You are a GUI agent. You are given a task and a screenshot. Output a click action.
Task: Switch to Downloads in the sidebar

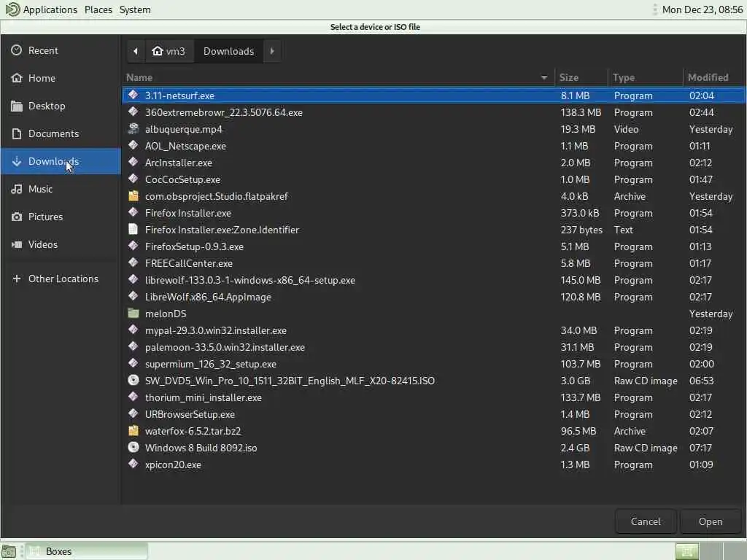click(61, 161)
